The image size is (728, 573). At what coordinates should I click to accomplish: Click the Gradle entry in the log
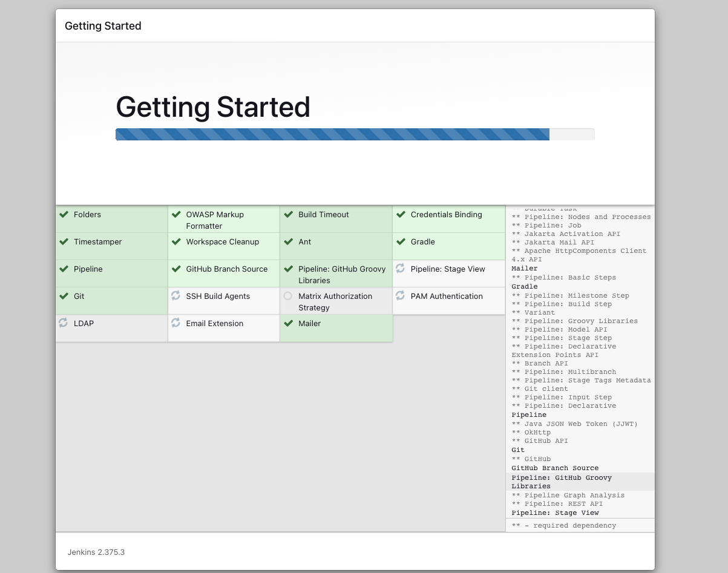525,286
